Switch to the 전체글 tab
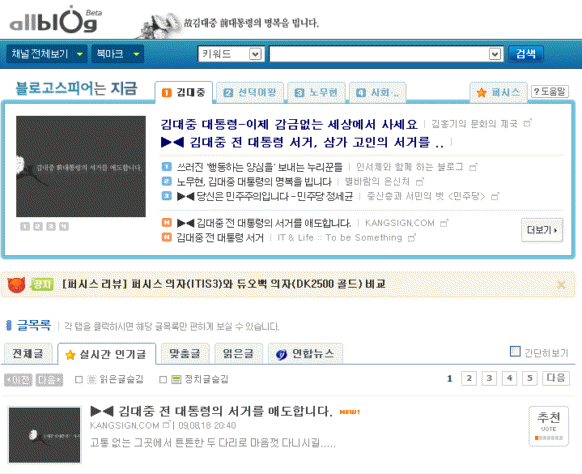The height and width of the screenshot is (474, 582). pos(28,354)
